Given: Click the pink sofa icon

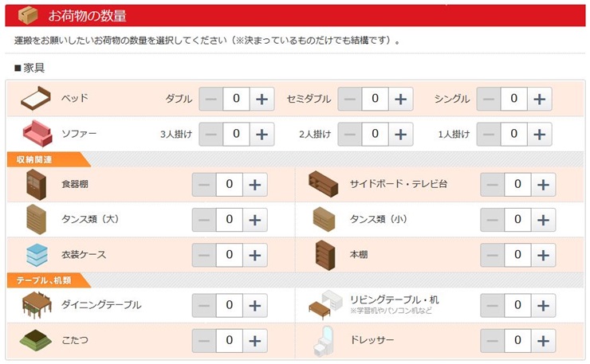Looking at the screenshot, I should pyautogui.click(x=37, y=134).
